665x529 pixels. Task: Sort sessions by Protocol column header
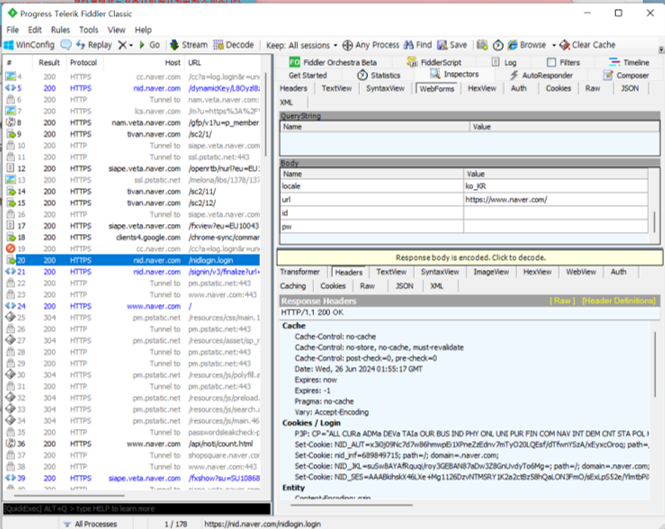(x=84, y=63)
